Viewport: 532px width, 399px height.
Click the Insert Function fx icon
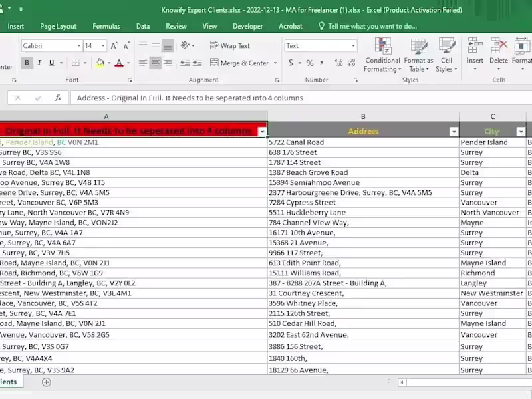click(58, 98)
